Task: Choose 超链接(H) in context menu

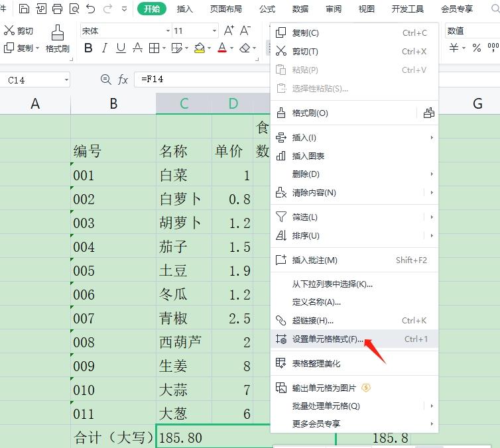Action: [x=354, y=320]
